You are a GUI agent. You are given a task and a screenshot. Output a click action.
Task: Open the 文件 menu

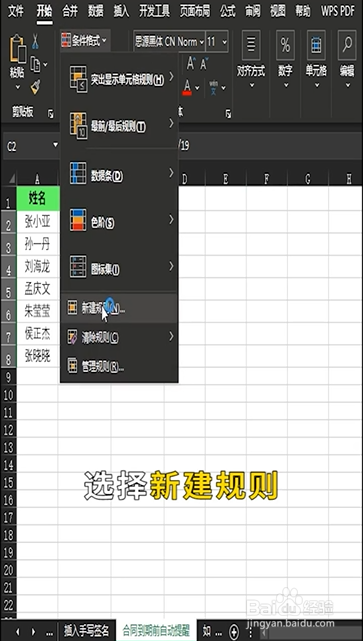(x=16, y=11)
